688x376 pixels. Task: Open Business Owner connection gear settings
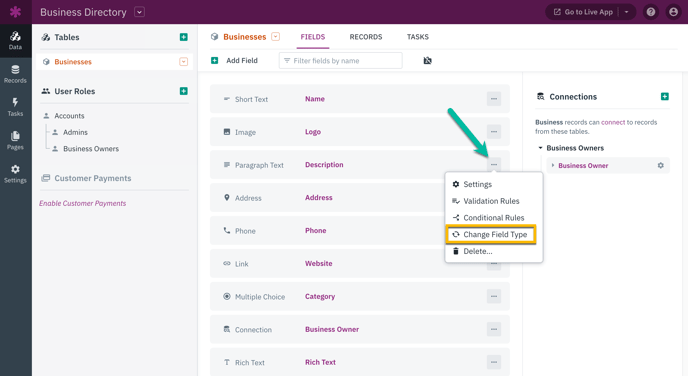point(660,165)
